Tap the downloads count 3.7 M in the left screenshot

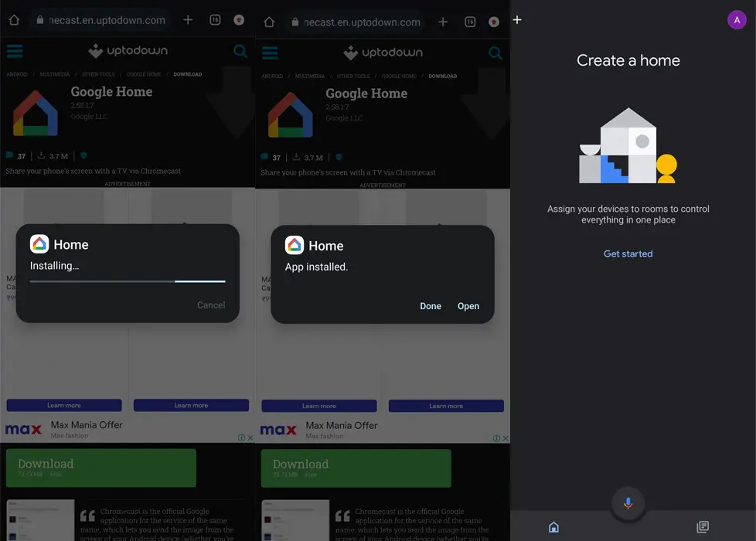53,156
